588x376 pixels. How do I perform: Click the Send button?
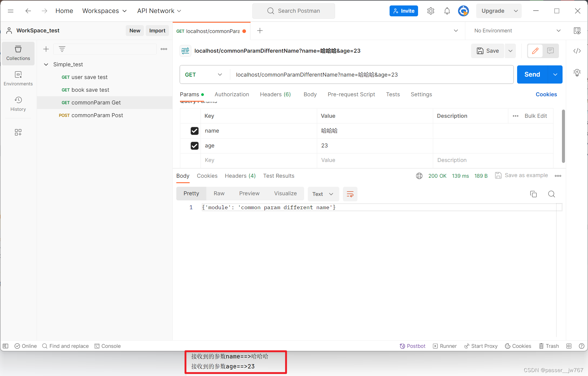[532, 74]
